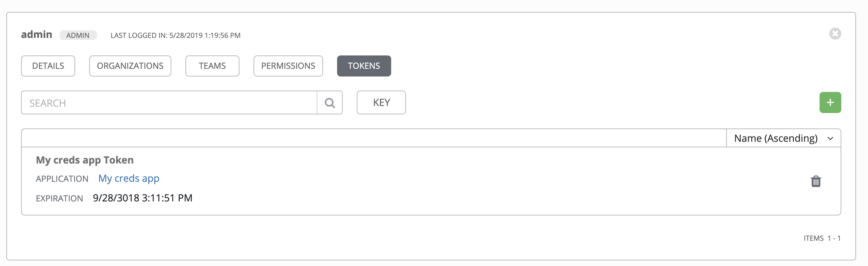Viewport: 868px width, 266px height.
Task: Click the sort dropdown chevron arrow
Action: pos(830,139)
